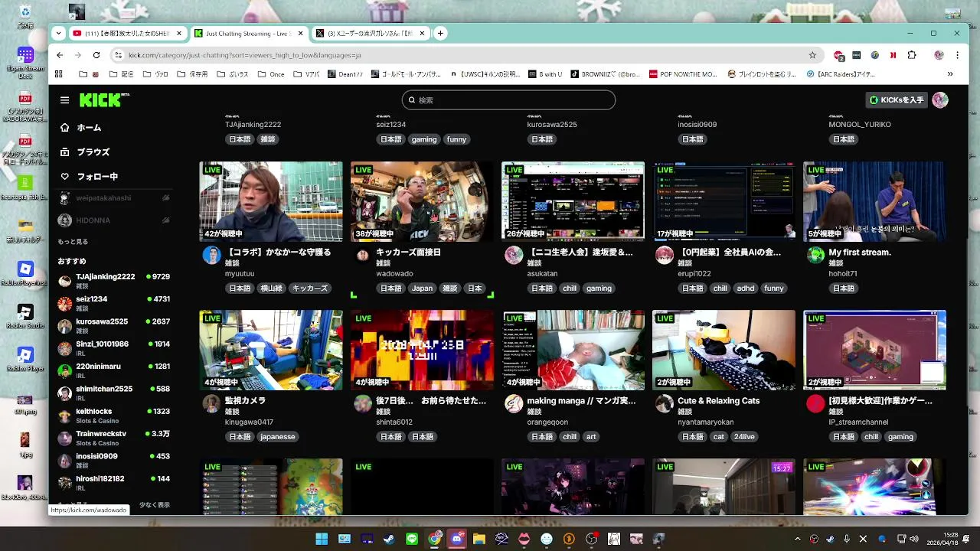The height and width of the screenshot is (551, 980).
Task: Switch to the YouTube browser tab
Action: (128, 34)
